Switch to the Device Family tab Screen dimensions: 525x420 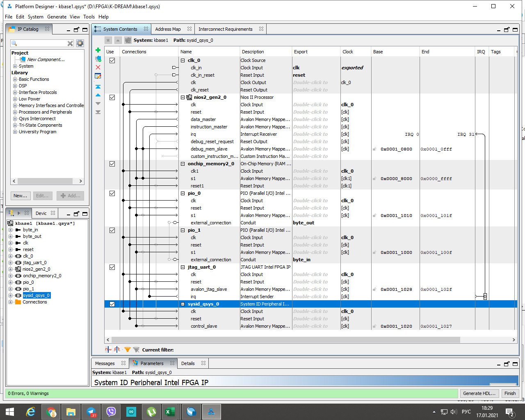click(41, 213)
